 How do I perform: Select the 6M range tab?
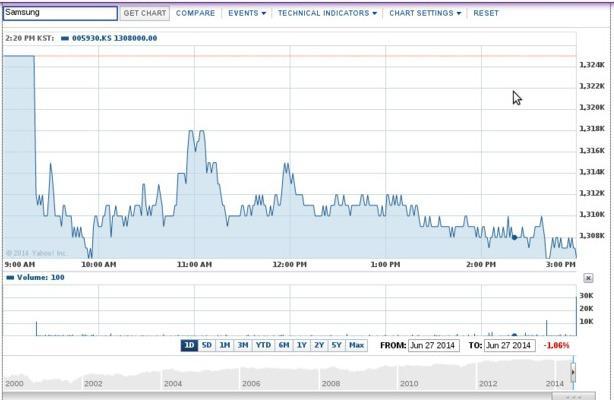pos(284,345)
